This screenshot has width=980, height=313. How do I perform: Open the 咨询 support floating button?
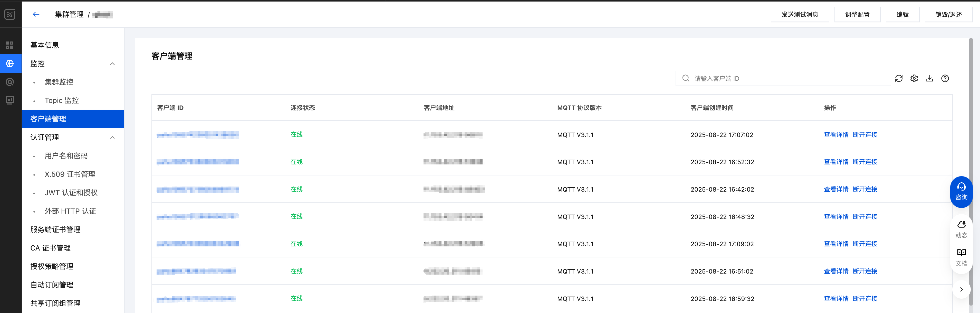coord(961,191)
